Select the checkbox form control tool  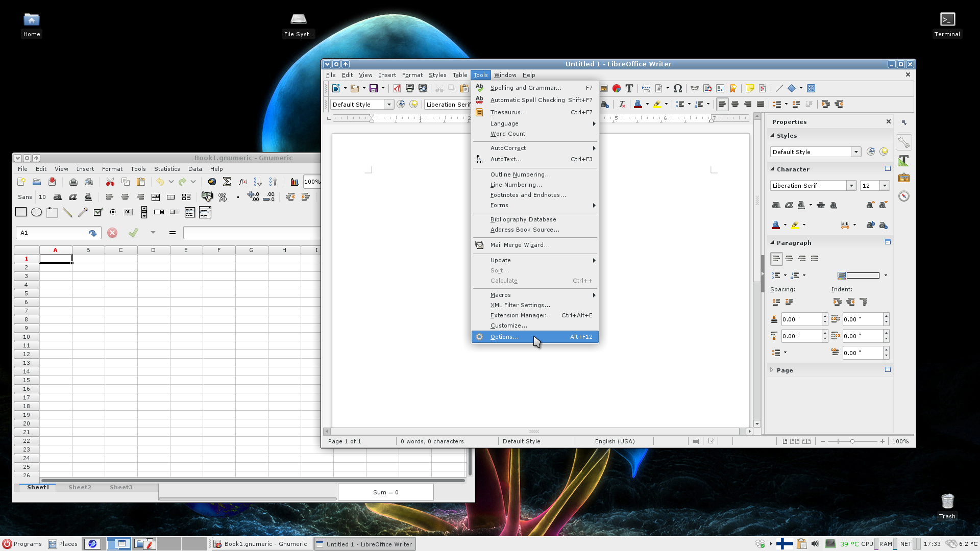pos(98,212)
